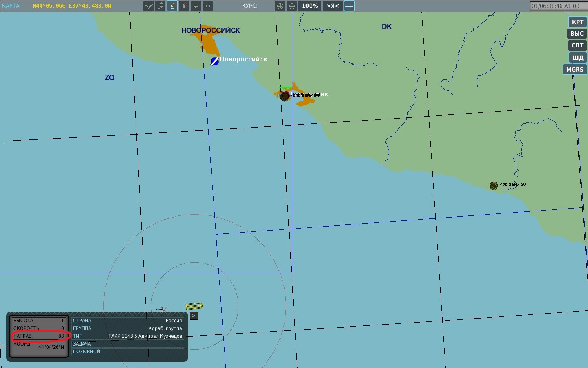Toggle the bottom info bar icon
The image size is (588, 368).
pos(350,6)
